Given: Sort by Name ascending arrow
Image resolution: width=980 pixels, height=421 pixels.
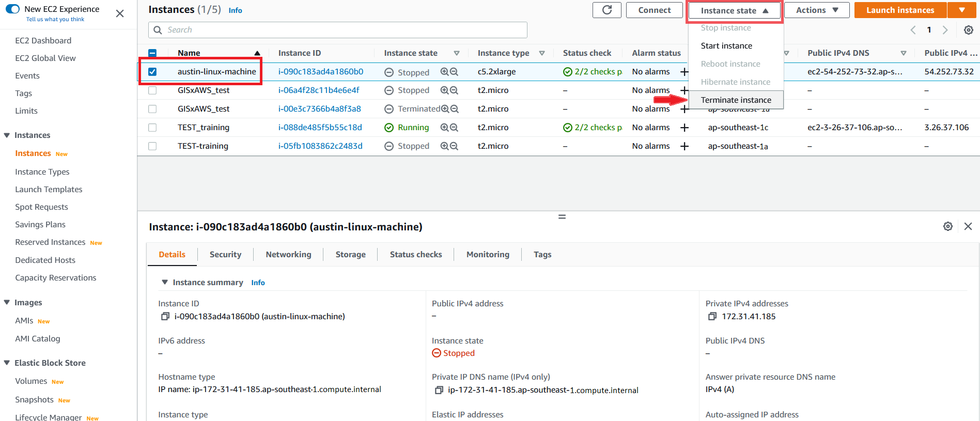Looking at the screenshot, I should coord(257,53).
